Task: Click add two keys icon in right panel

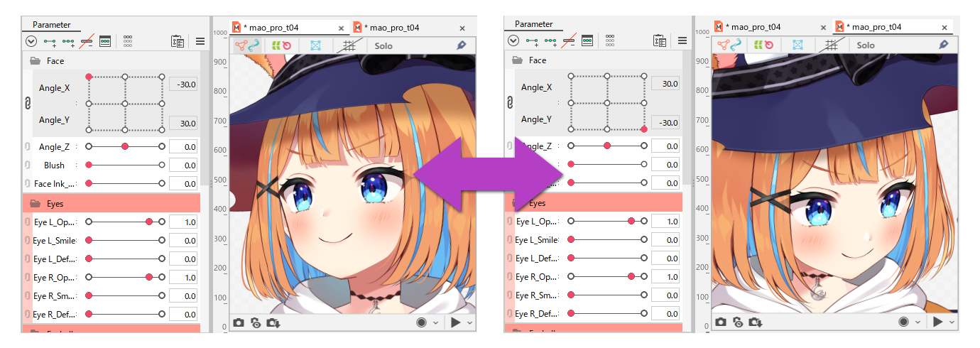Action: [532, 40]
